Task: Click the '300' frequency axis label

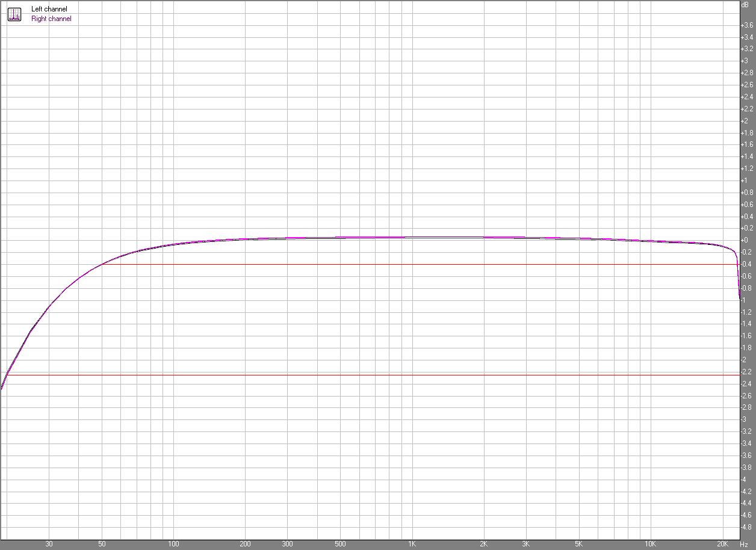Action: (287, 544)
